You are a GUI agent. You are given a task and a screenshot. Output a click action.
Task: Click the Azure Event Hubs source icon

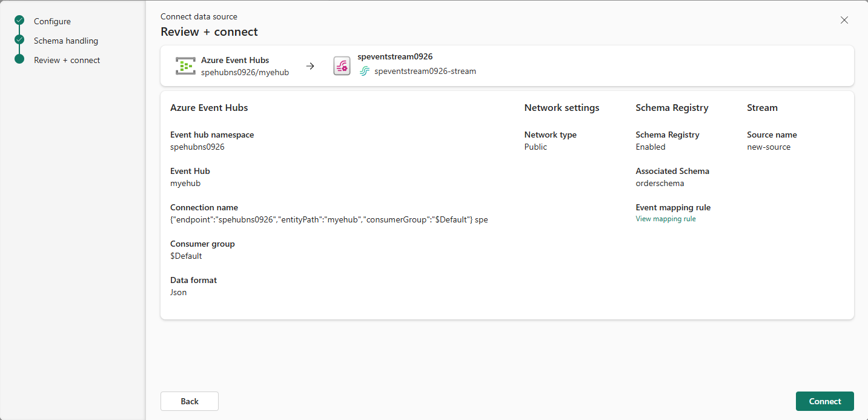pos(185,66)
